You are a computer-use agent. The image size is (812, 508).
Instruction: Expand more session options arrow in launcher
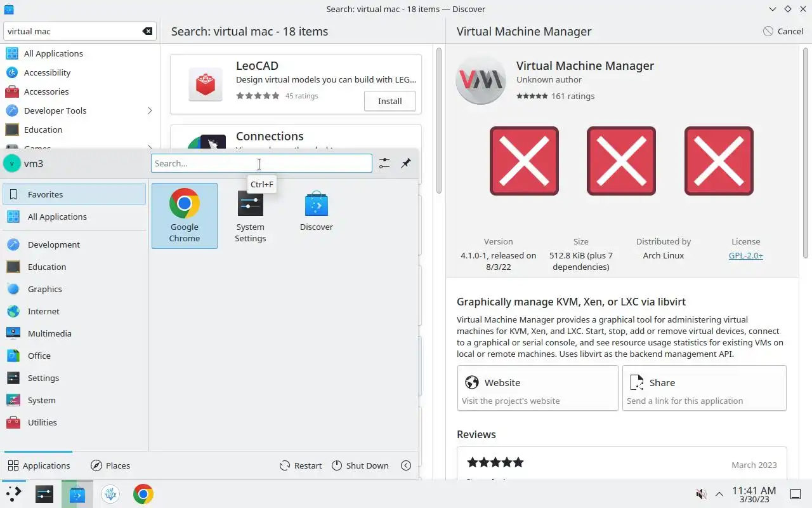point(407,465)
